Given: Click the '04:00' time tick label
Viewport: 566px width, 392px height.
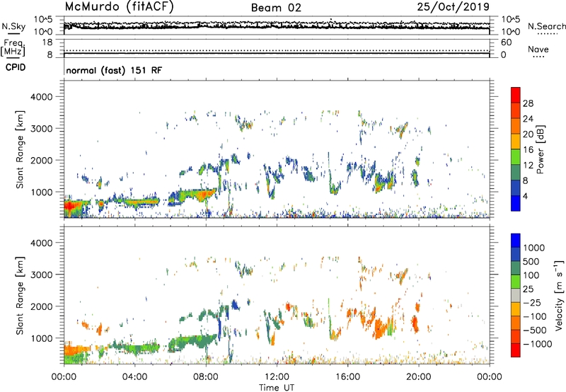Looking at the screenshot, I should click(134, 377).
